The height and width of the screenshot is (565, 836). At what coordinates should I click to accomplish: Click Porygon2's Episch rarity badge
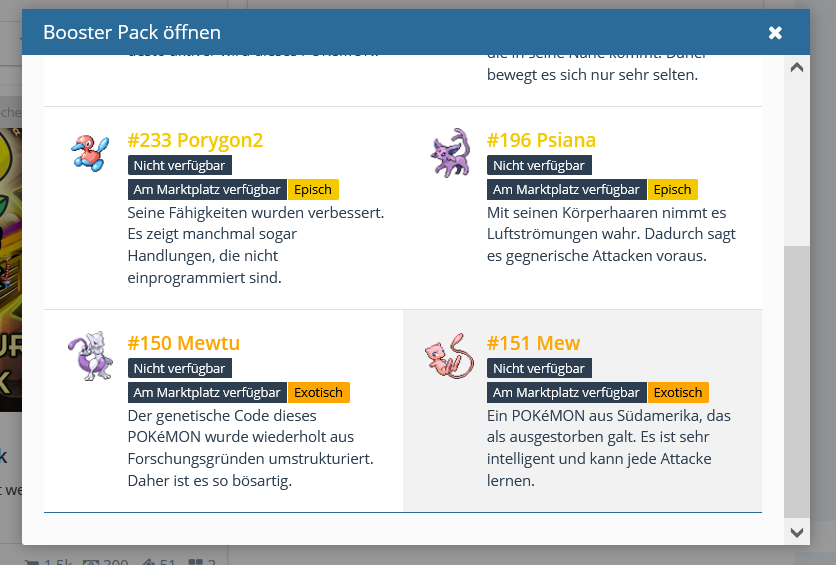click(x=313, y=189)
